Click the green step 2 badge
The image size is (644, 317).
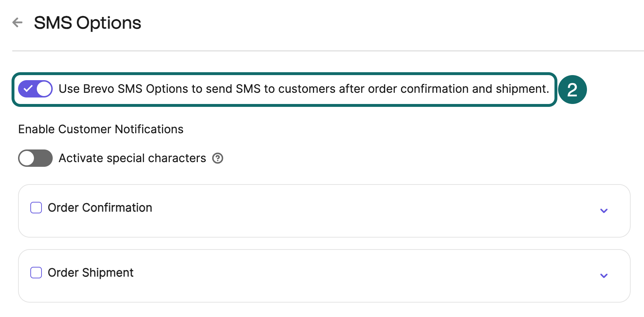pyautogui.click(x=572, y=90)
